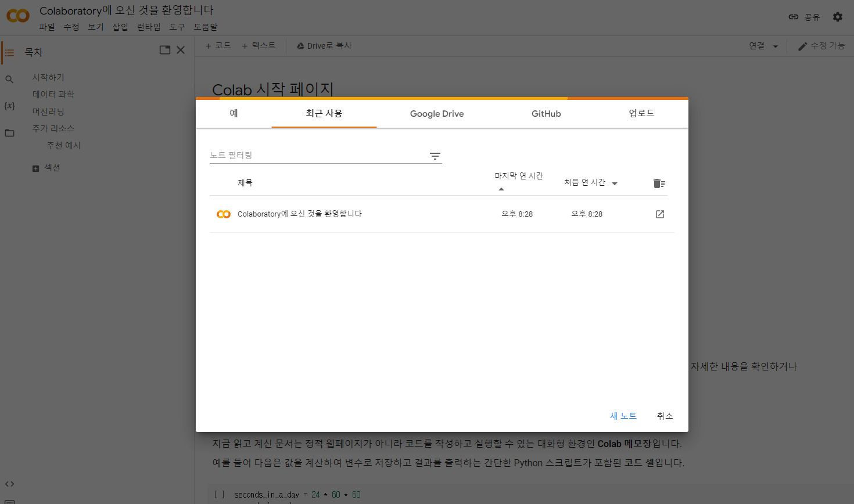Screen dimensions: 854x504
Task: Add a text cell with + 텍스트
Action: click(x=259, y=46)
